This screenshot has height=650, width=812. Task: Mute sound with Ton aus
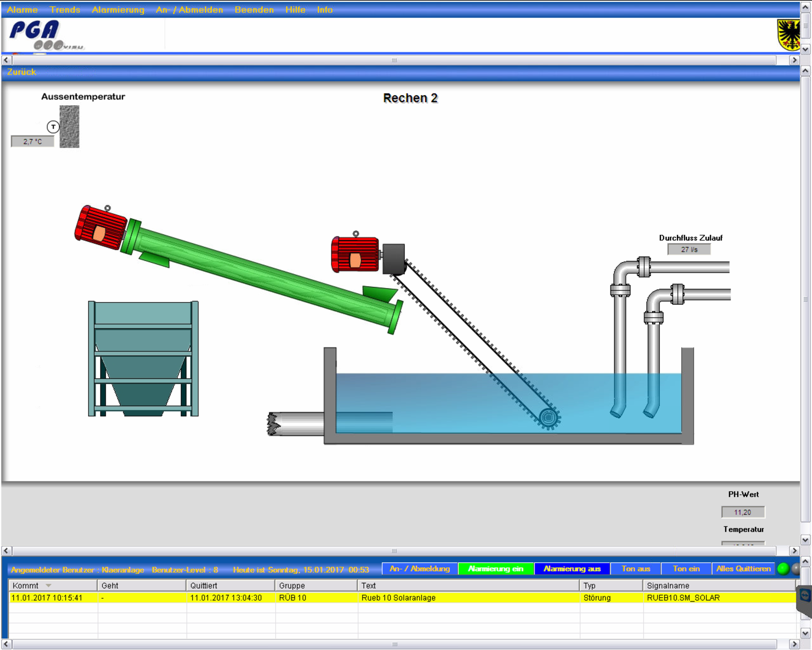click(635, 569)
